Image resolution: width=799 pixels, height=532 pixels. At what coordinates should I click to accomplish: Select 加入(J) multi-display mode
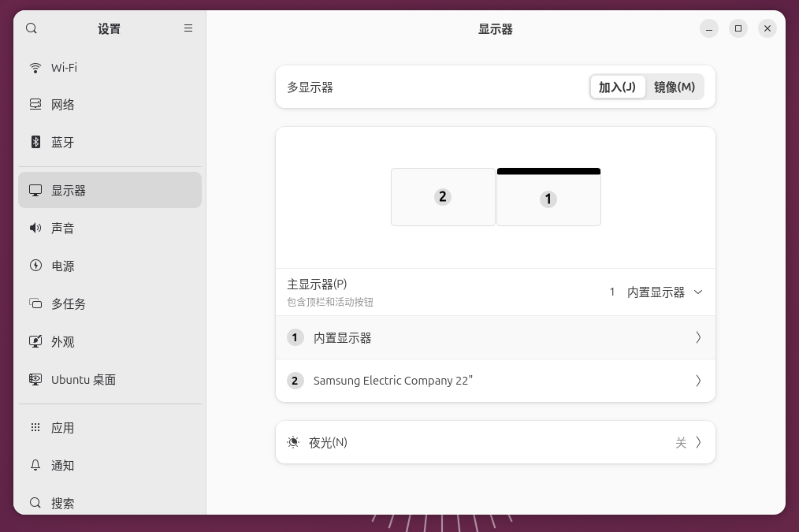617,87
